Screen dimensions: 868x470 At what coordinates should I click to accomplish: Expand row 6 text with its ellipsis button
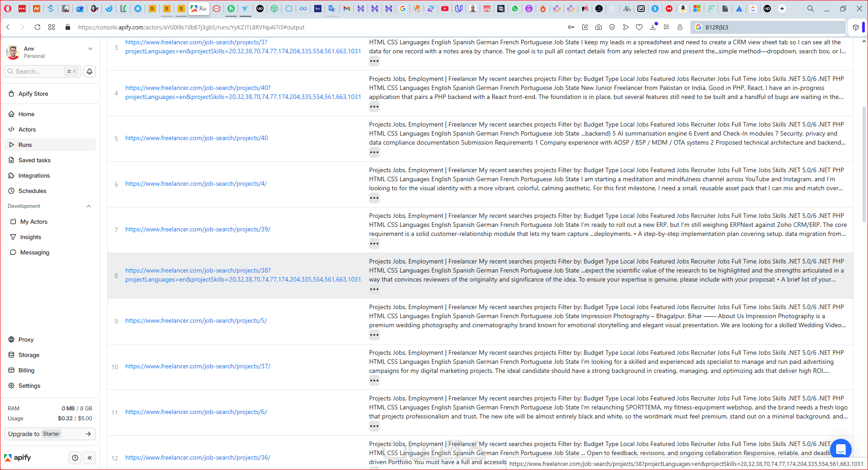[x=374, y=198]
